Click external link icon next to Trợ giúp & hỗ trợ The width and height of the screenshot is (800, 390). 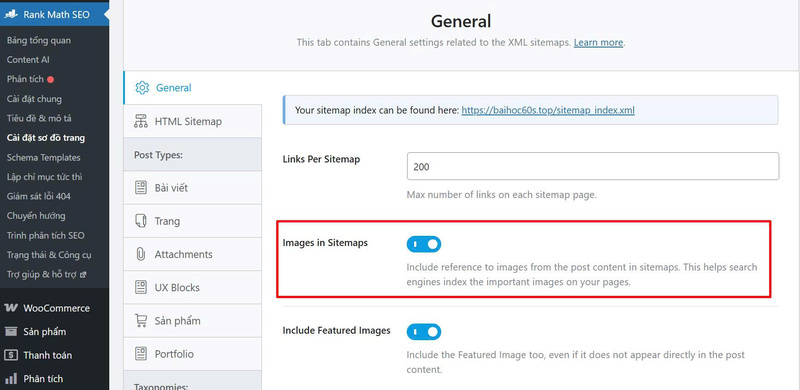[x=83, y=275]
